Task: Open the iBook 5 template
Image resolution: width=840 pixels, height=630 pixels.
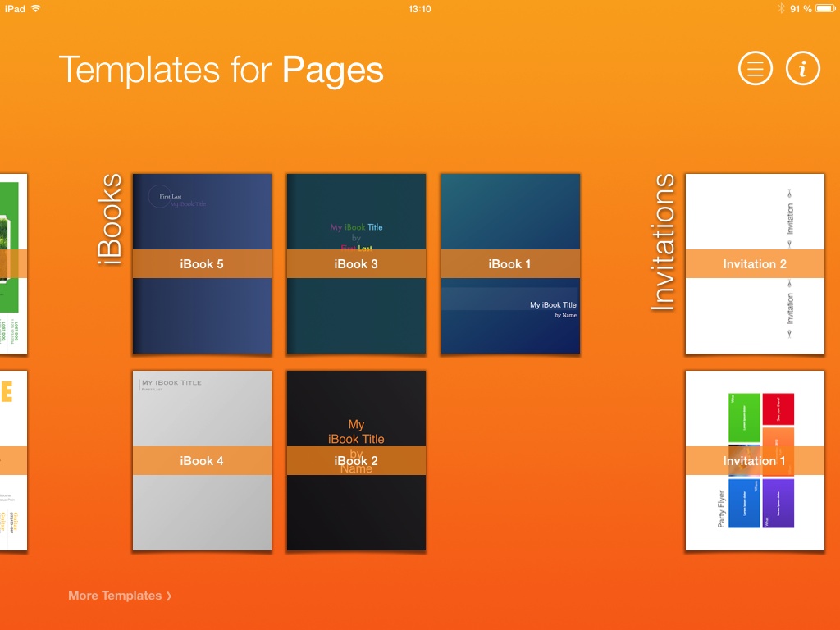Action: point(202,264)
